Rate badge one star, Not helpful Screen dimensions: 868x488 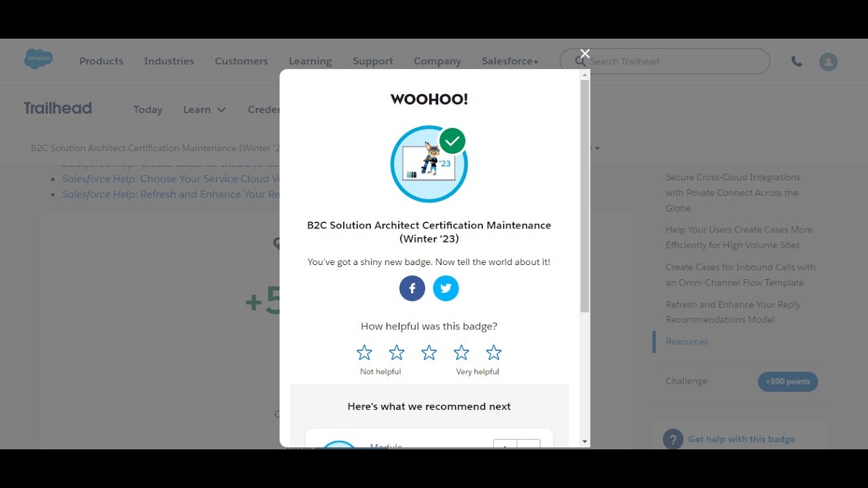click(x=364, y=352)
